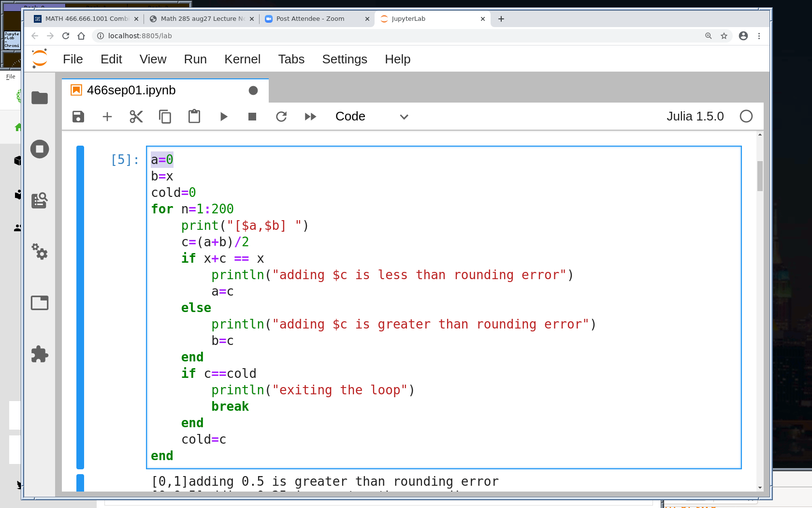Screen dimensions: 812x508
Task: Insert a new cell below with plus icon
Action: (x=107, y=117)
